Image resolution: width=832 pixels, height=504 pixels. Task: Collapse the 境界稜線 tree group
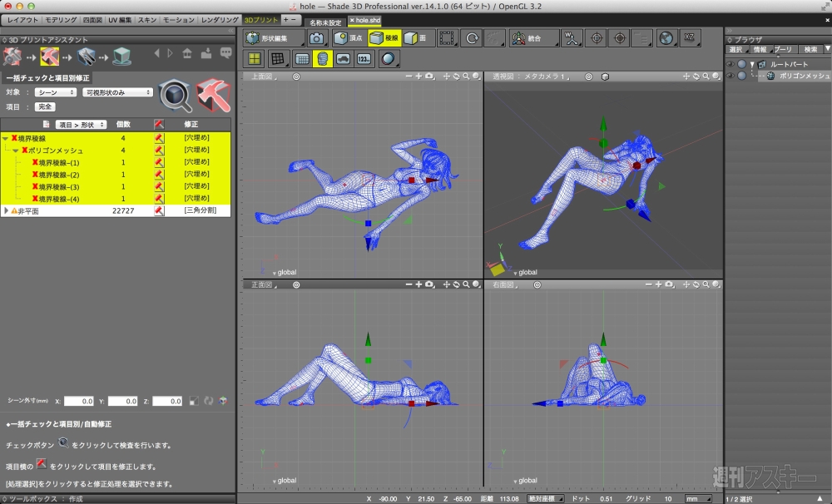[x=6, y=138]
